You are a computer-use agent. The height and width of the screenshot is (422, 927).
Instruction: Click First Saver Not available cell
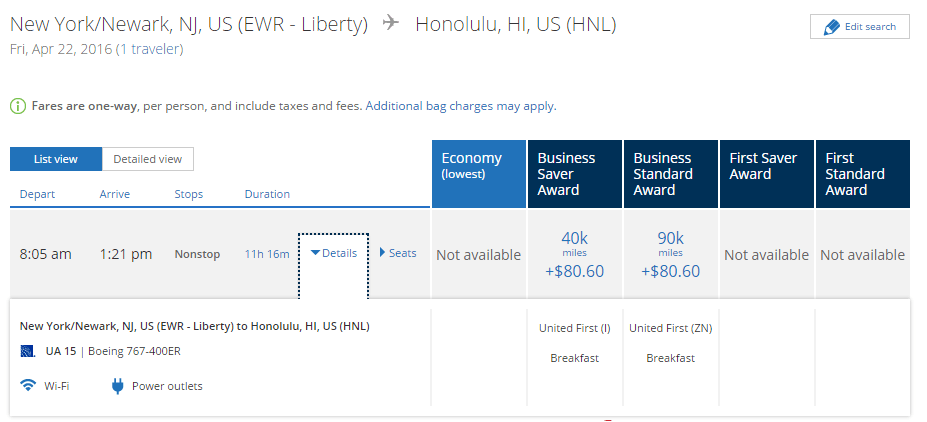tap(766, 255)
